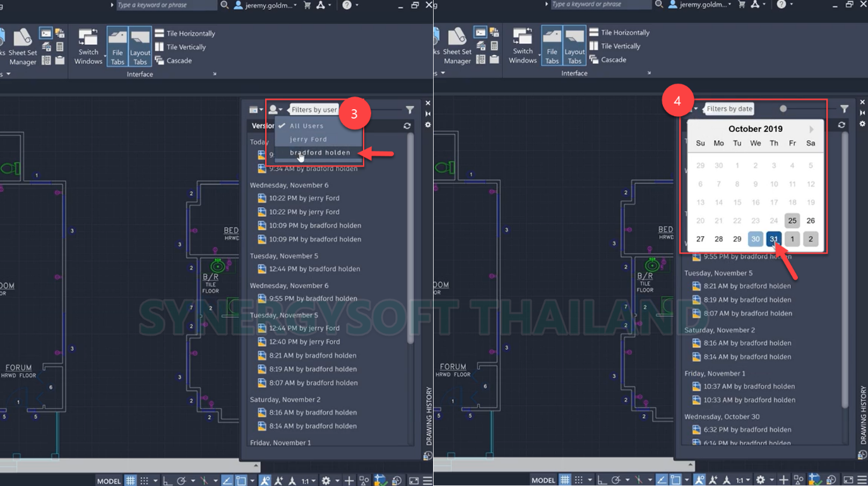Select Isolate Objects icon in status bar
Screen dimensions: 868x486
pos(364,480)
